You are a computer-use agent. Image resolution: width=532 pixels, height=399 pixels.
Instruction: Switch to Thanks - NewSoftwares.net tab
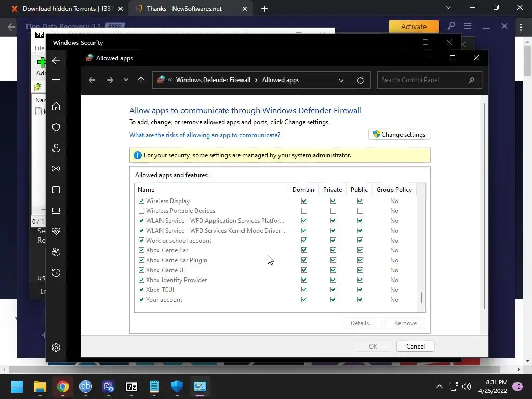[x=191, y=9]
